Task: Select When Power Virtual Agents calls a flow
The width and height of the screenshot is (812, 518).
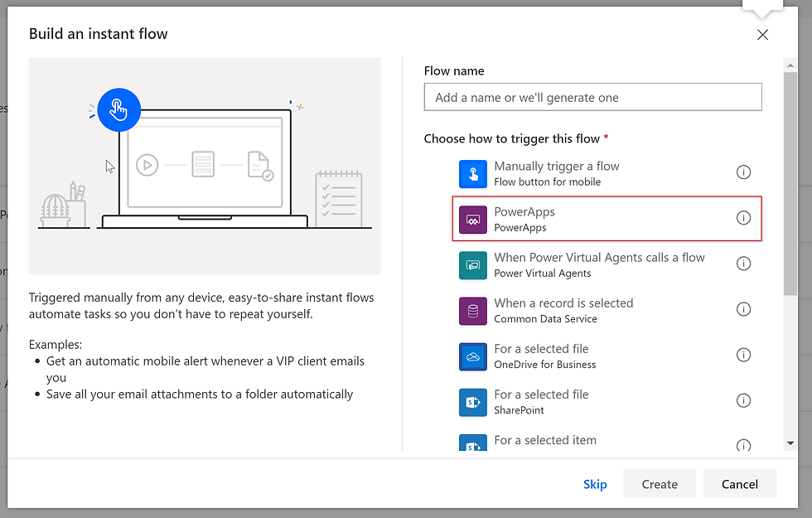Action: (599, 258)
